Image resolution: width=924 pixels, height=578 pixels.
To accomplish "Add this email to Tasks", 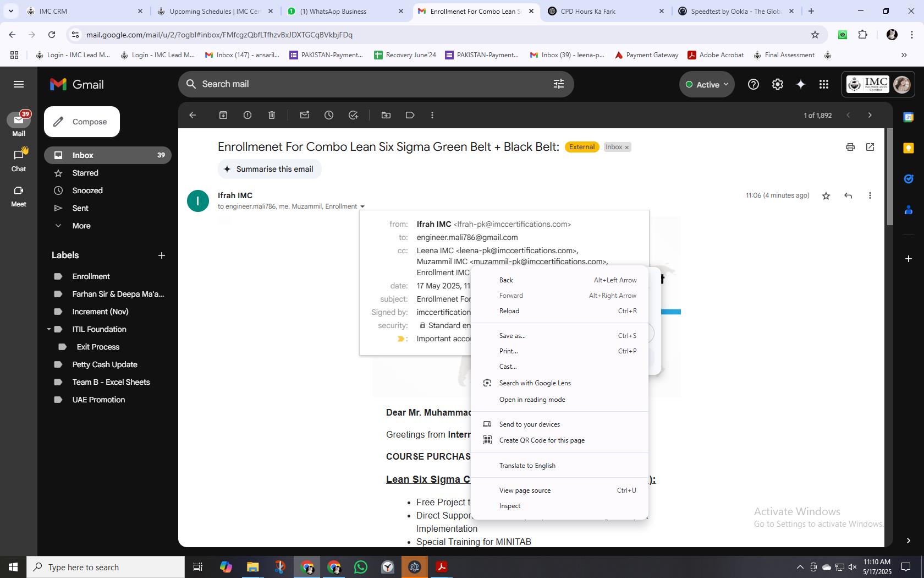I will click(x=353, y=115).
